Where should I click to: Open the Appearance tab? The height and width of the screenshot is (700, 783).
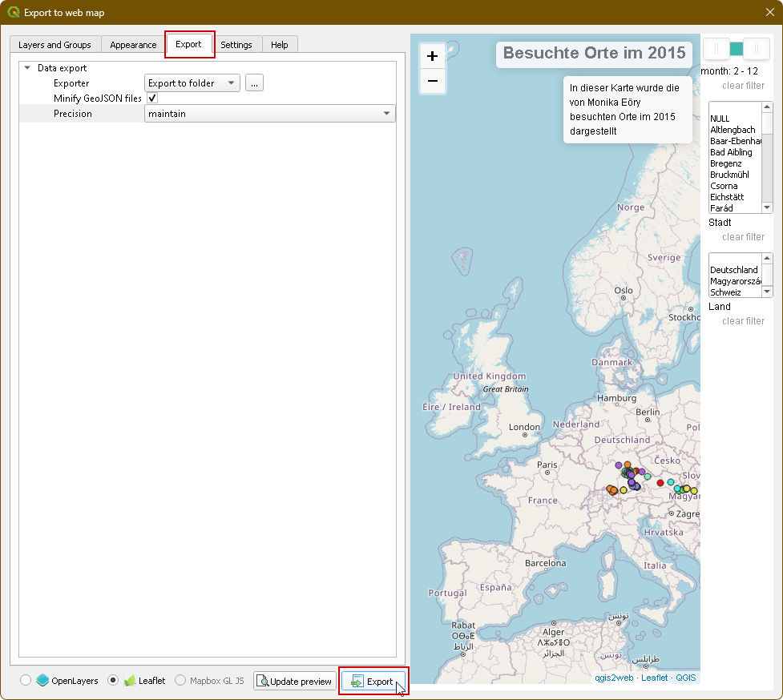pyautogui.click(x=133, y=45)
